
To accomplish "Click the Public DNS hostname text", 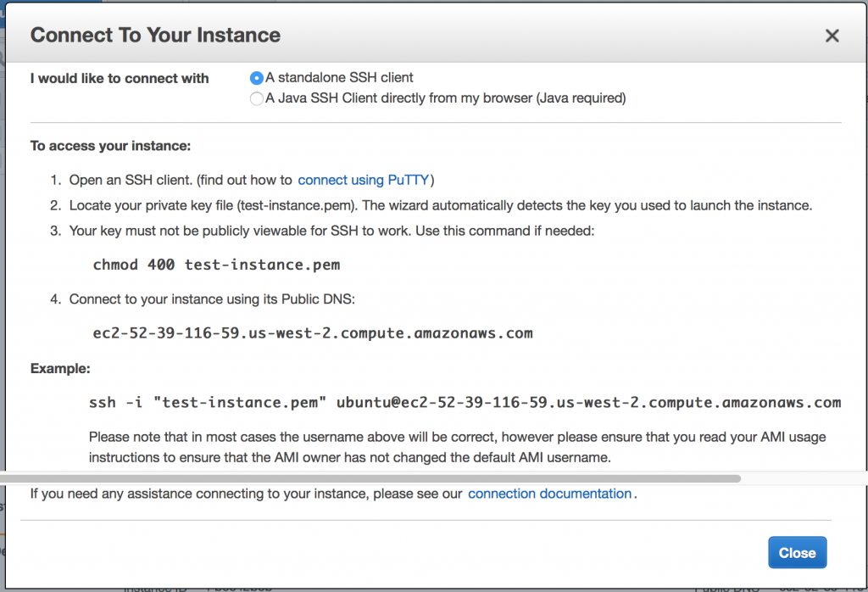I will point(312,332).
